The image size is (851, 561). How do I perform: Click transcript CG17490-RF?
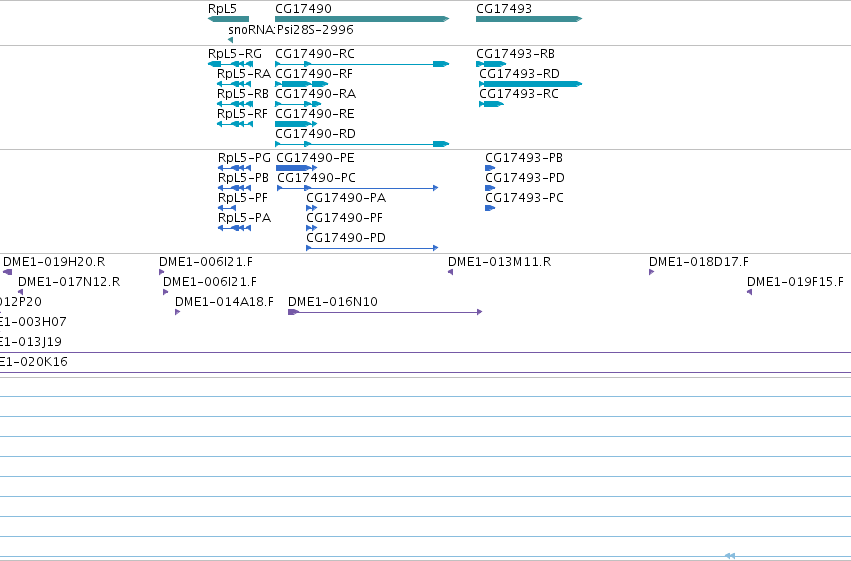tap(314, 74)
